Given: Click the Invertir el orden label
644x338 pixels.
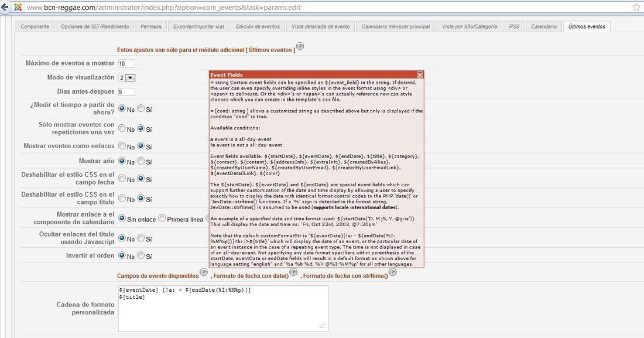Looking at the screenshot, I should pos(90,255).
